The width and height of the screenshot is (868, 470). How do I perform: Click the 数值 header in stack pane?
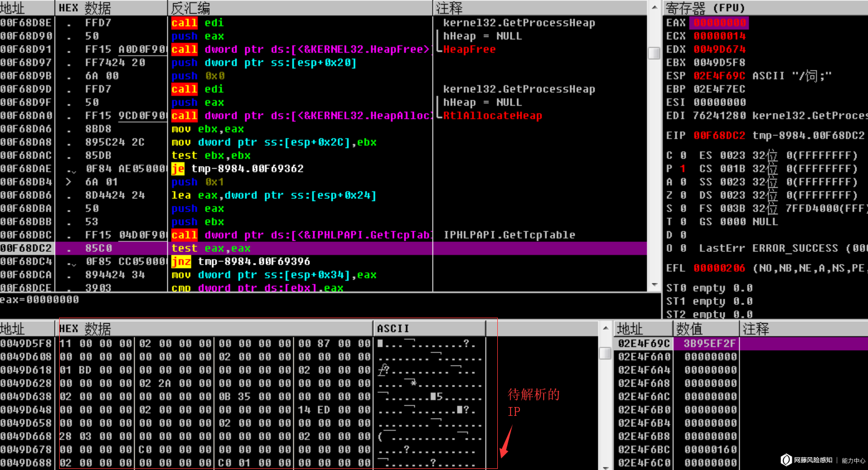pos(706,329)
